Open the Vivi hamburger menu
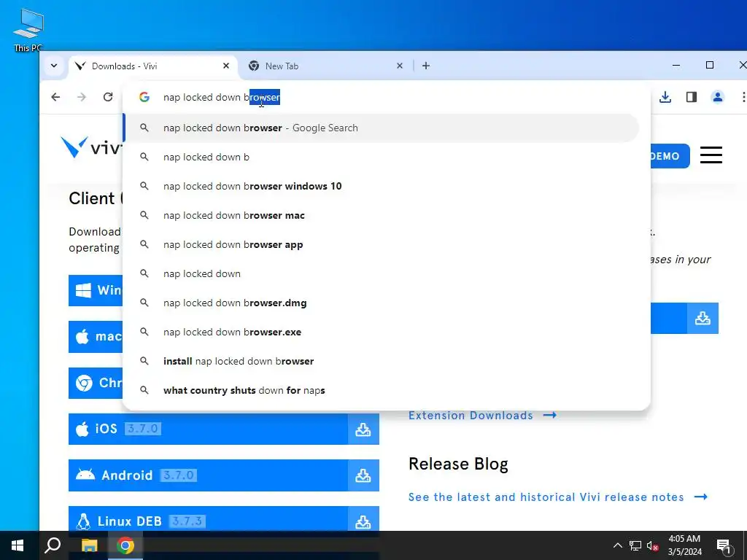The height and width of the screenshot is (560, 747). coord(711,155)
